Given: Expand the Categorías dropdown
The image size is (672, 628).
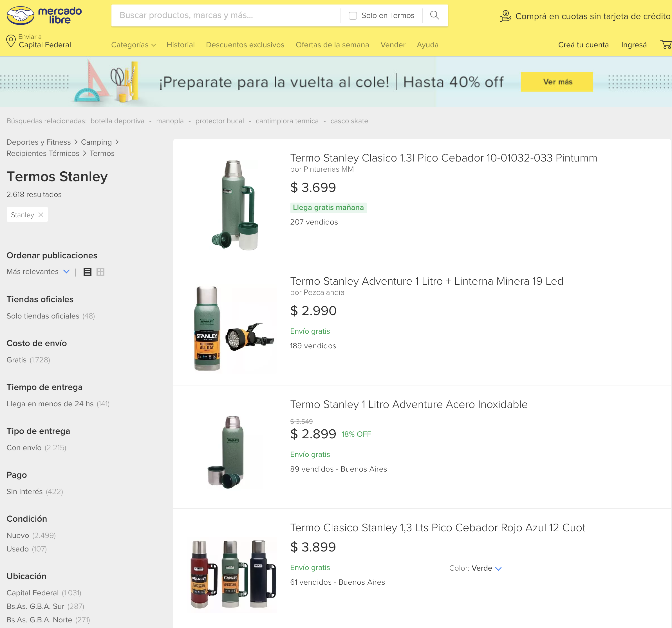Looking at the screenshot, I should pyautogui.click(x=133, y=45).
